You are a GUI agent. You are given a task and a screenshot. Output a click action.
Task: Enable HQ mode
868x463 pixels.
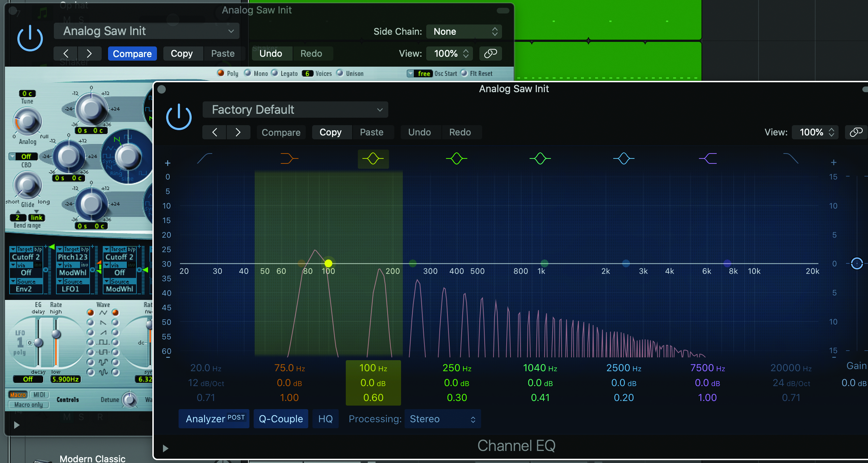pyautogui.click(x=325, y=419)
